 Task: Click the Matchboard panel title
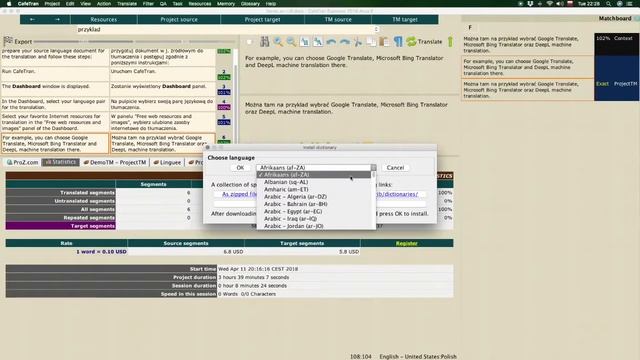(x=615, y=18)
